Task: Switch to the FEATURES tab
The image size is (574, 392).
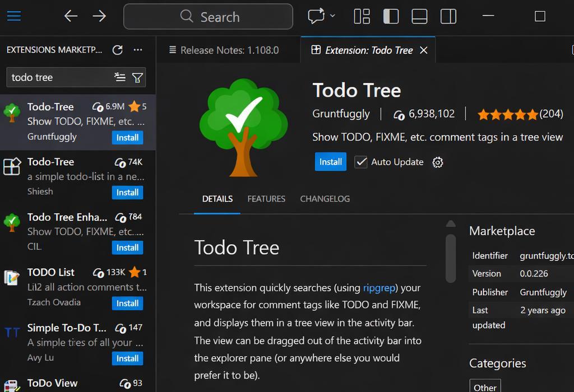Action: (266, 199)
